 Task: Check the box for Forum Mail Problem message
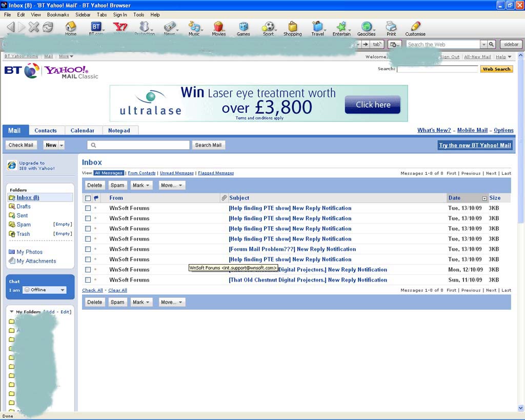coord(88,249)
